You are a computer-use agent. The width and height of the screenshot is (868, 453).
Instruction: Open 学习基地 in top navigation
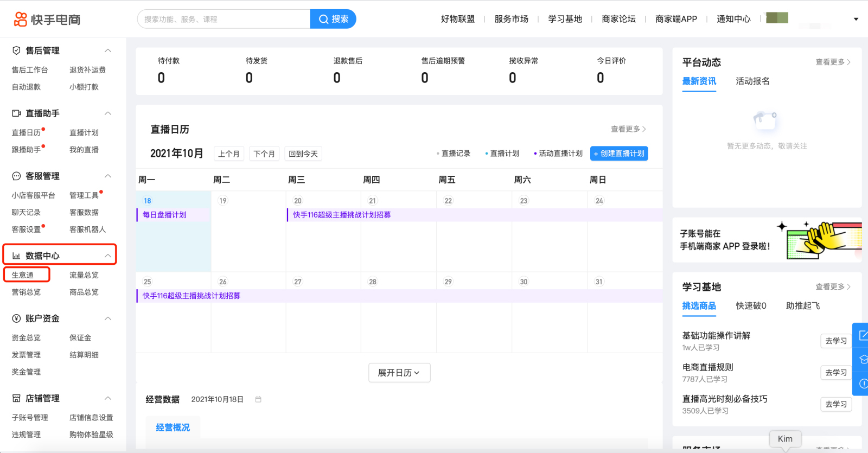click(565, 19)
